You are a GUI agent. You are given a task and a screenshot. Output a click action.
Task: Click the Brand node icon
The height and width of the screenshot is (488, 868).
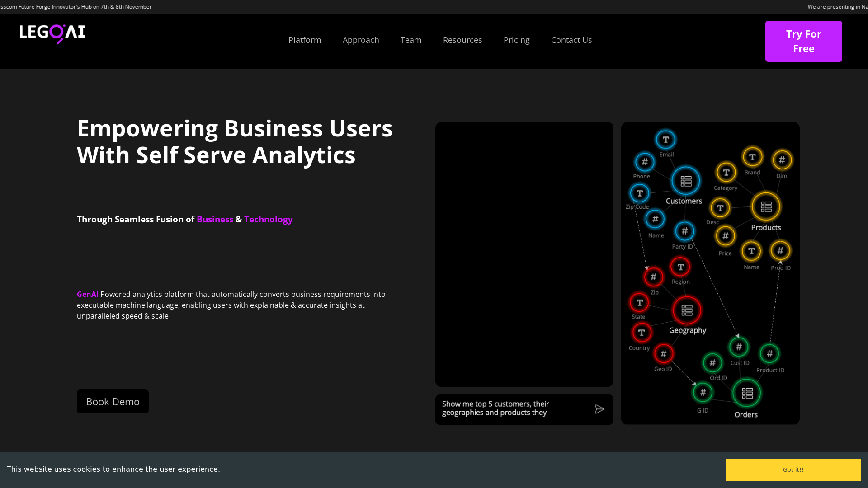752,157
